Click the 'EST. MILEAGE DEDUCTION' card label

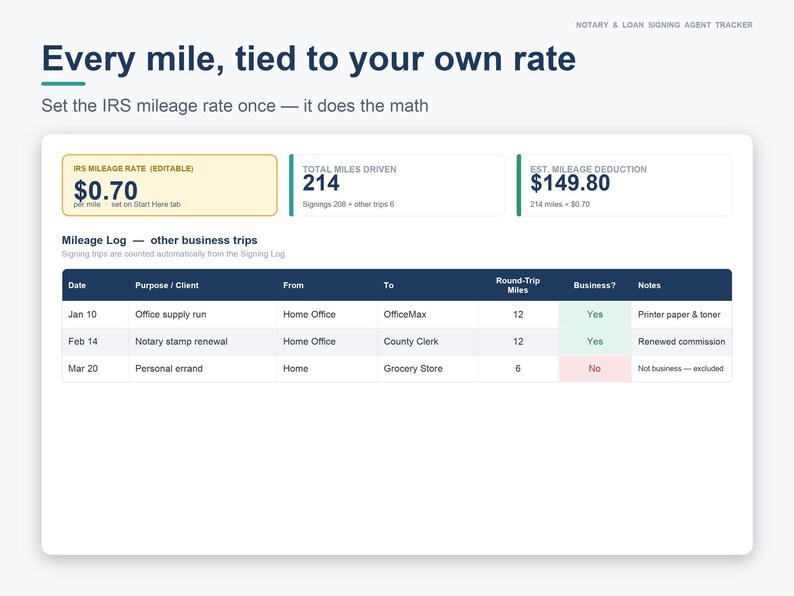pos(588,169)
